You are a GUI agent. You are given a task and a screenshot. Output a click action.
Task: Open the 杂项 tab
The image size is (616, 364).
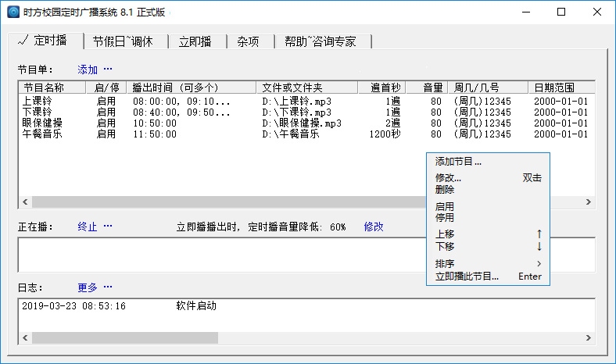pos(249,41)
